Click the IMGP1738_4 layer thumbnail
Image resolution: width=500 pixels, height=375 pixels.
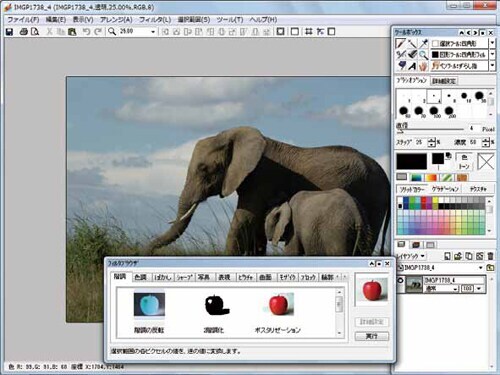pos(414,284)
